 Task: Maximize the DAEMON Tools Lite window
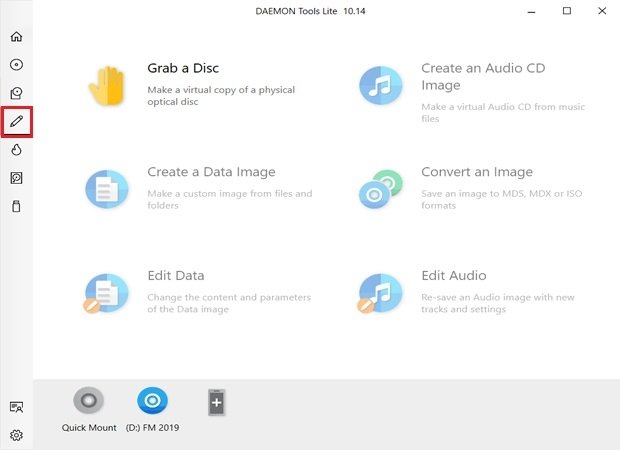point(567,11)
